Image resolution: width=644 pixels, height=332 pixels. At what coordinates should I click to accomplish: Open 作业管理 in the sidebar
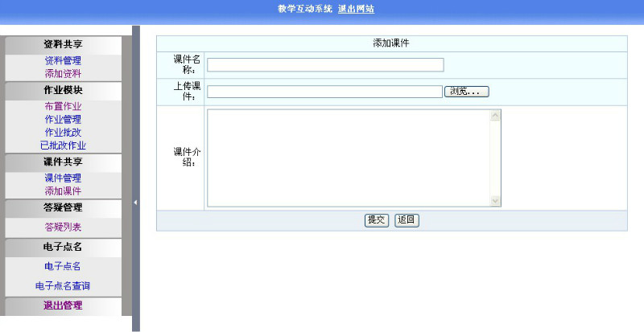(63, 120)
